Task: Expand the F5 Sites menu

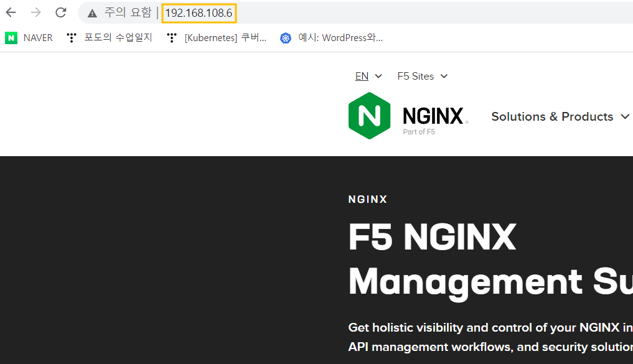Action: [x=422, y=77]
